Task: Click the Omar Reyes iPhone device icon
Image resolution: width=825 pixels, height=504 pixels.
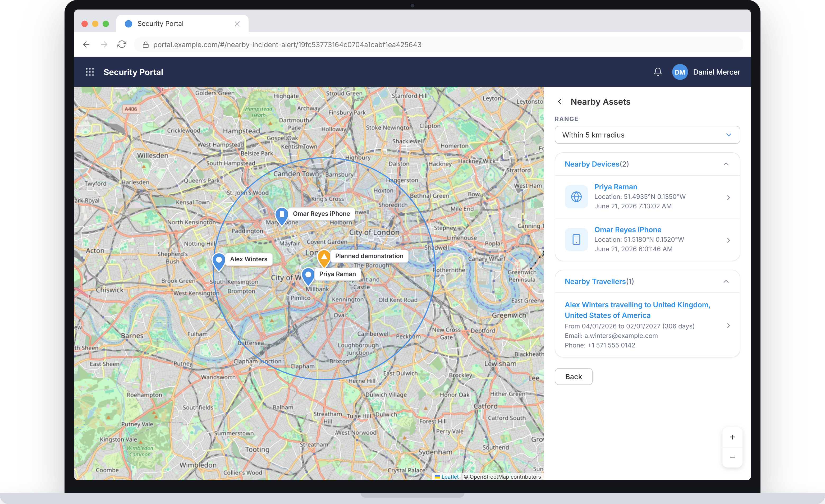Action: [x=576, y=240]
